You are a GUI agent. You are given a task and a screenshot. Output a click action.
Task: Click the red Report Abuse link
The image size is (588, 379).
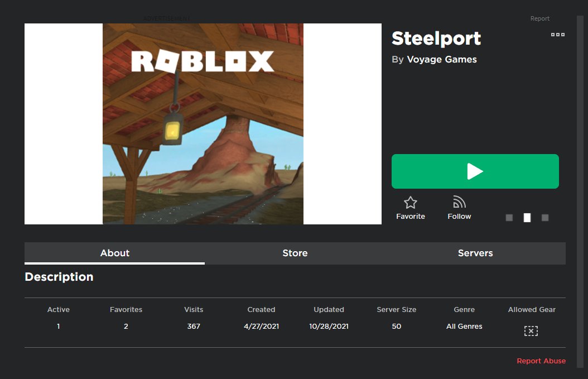[541, 361]
